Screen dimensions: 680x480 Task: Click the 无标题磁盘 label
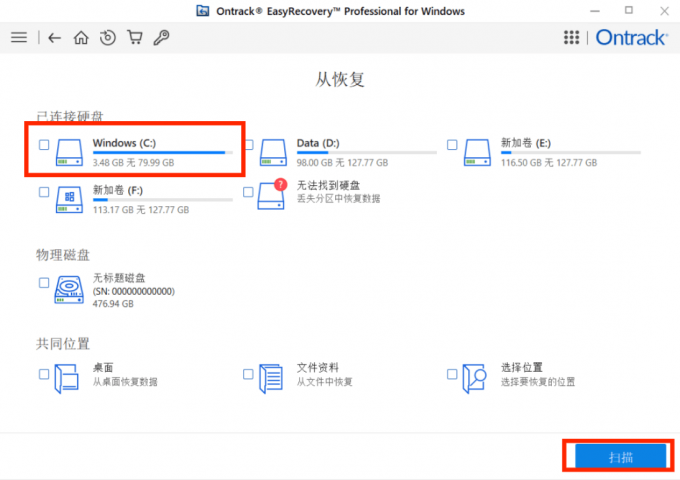point(119,278)
